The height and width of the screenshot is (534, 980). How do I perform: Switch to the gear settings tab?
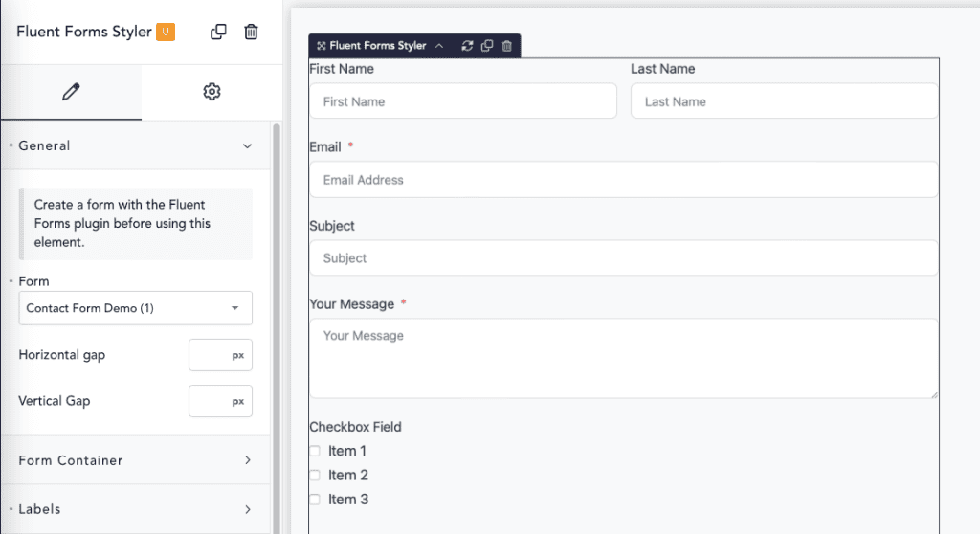(212, 91)
